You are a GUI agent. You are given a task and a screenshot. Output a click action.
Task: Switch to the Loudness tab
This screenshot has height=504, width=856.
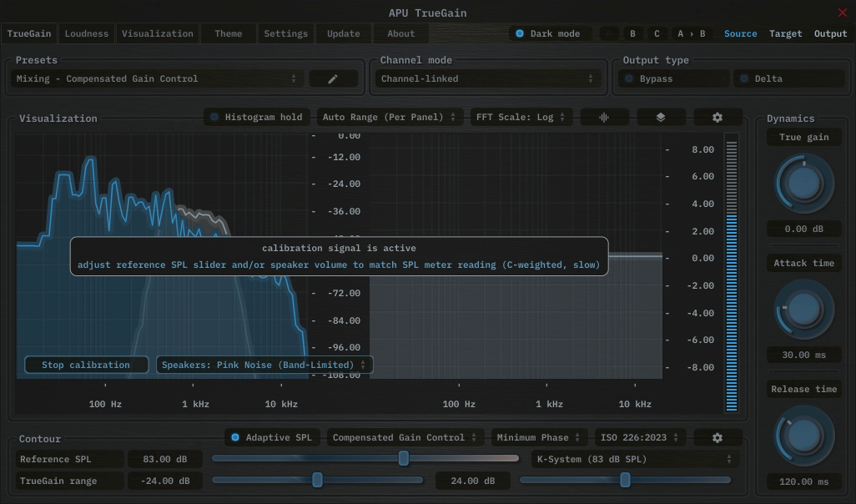coord(87,34)
